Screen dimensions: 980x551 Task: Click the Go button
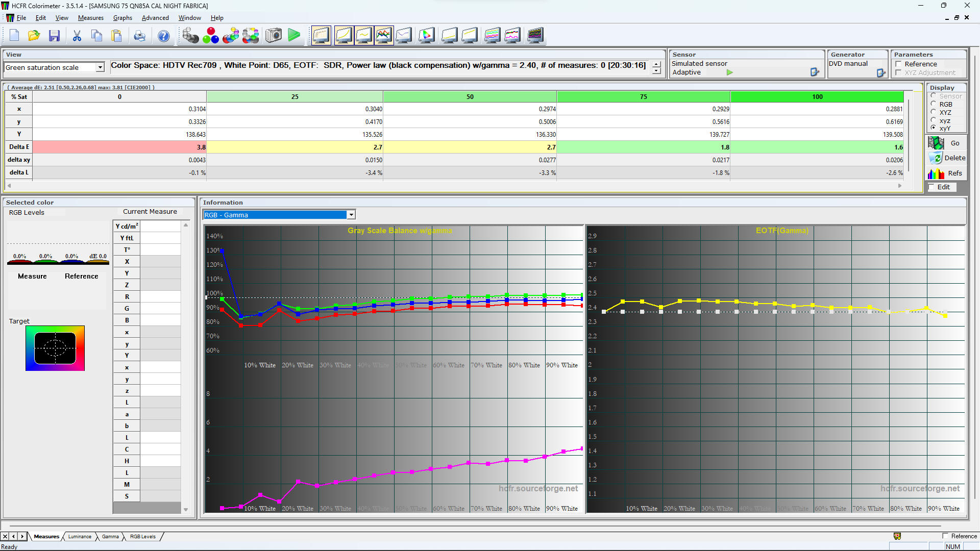946,143
